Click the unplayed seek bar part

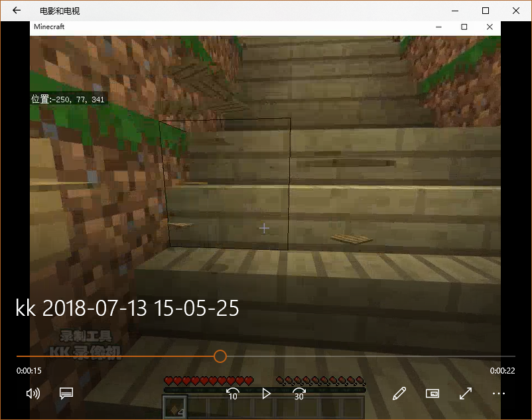[x=371, y=356]
